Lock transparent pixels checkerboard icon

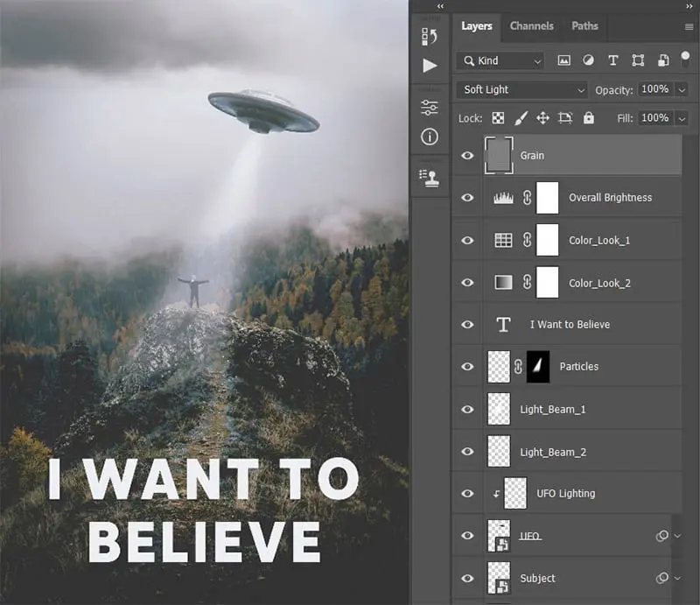tap(498, 118)
